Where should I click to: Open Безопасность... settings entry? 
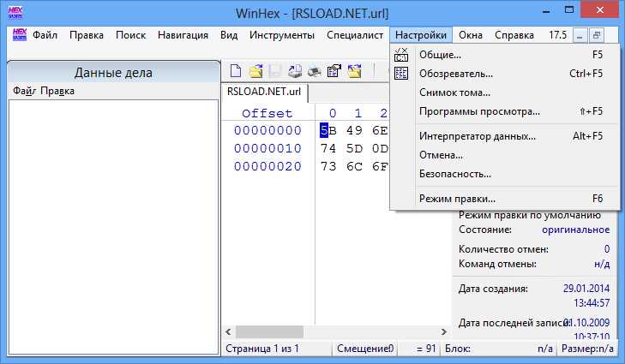(x=505, y=174)
